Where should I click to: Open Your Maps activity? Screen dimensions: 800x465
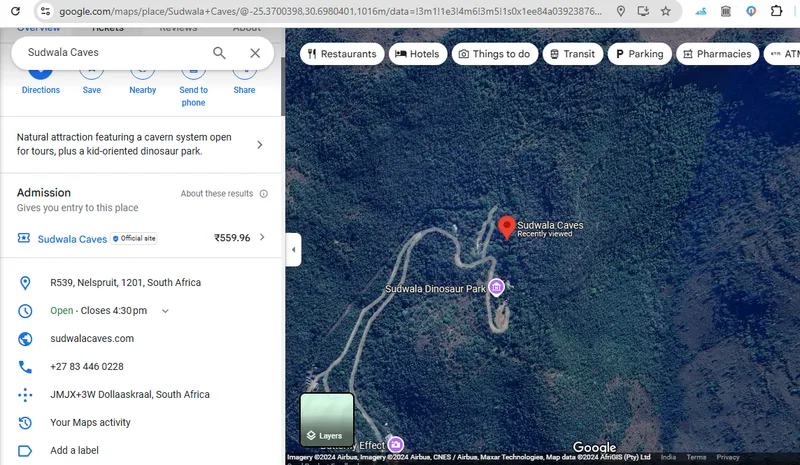[x=90, y=423]
